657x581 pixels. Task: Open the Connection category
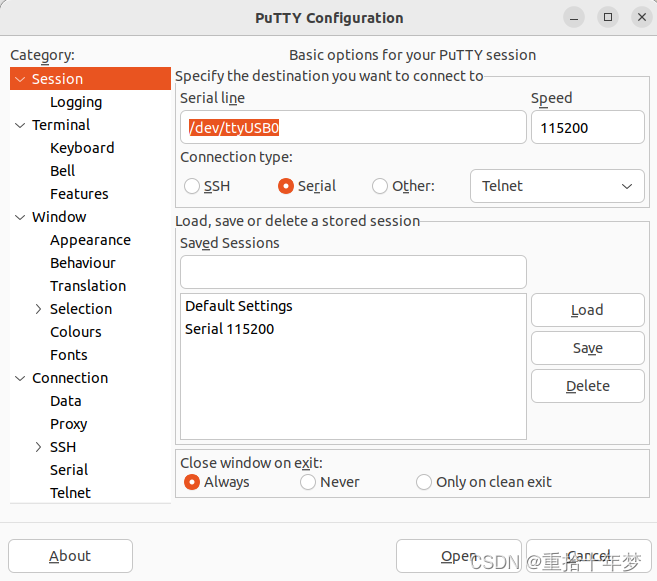[70, 378]
